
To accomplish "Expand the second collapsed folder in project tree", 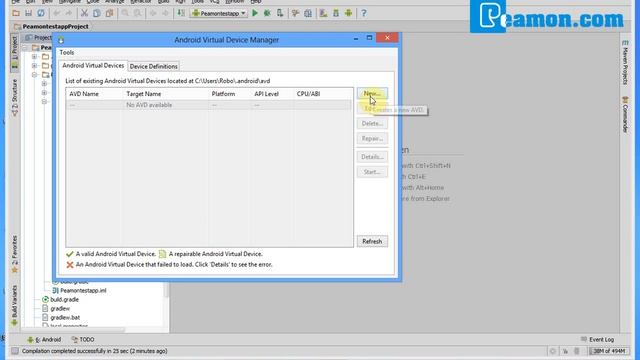I will pos(35,66).
